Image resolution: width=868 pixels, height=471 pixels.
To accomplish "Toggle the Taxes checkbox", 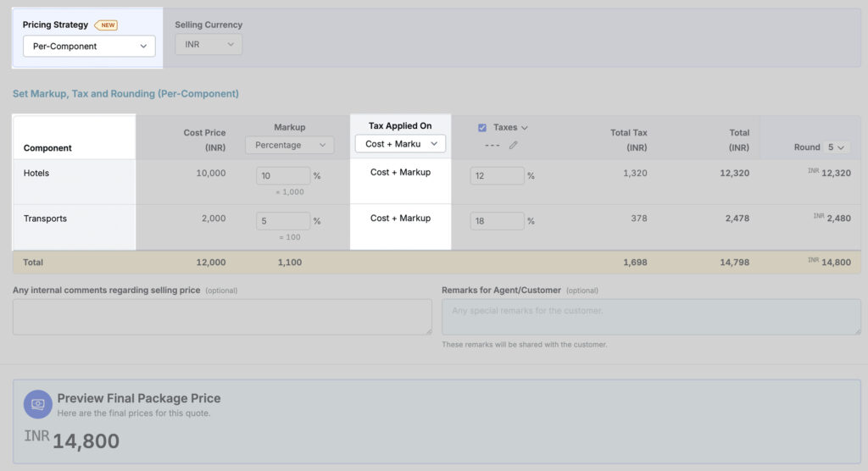I will click(x=482, y=128).
